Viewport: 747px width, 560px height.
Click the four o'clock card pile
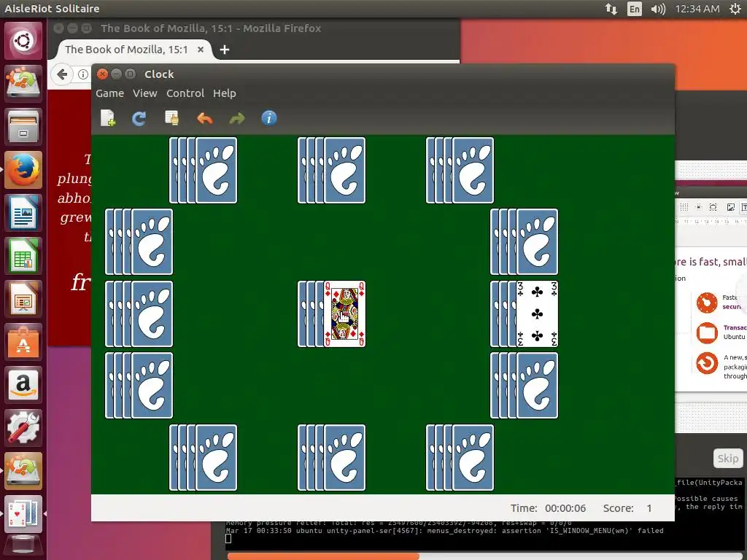pos(524,385)
